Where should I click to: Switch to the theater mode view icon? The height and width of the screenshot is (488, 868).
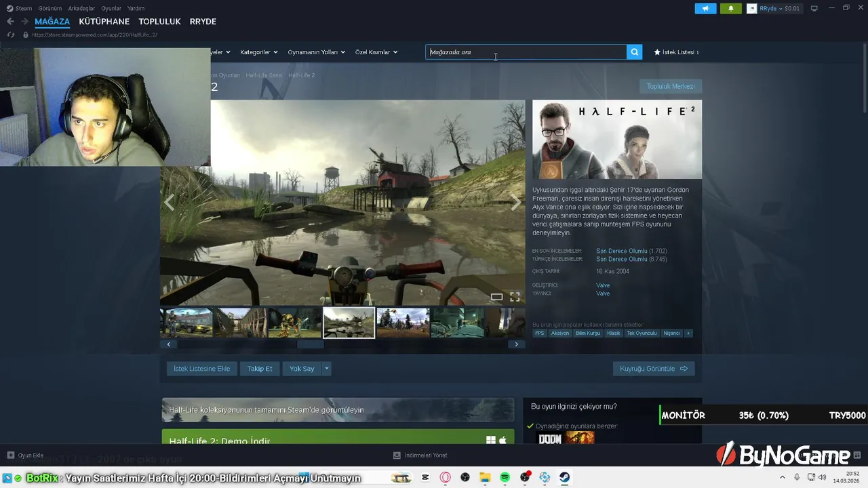pos(497,297)
